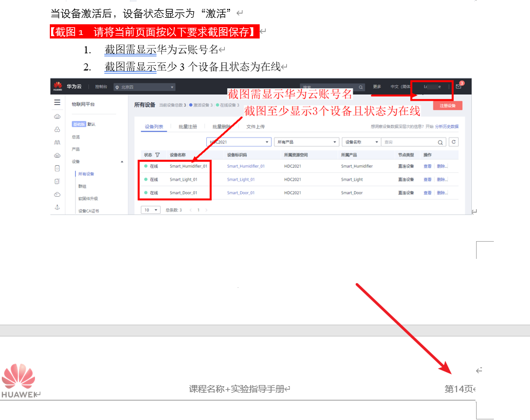
Task: Click footer text 课程名称+实验指导手册
Action: click(237, 389)
